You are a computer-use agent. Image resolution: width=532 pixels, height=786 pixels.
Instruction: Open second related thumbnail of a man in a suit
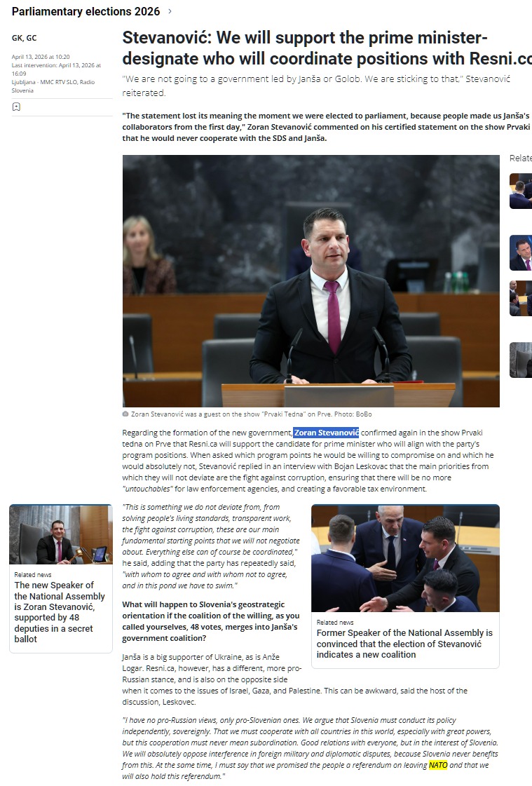(521, 252)
